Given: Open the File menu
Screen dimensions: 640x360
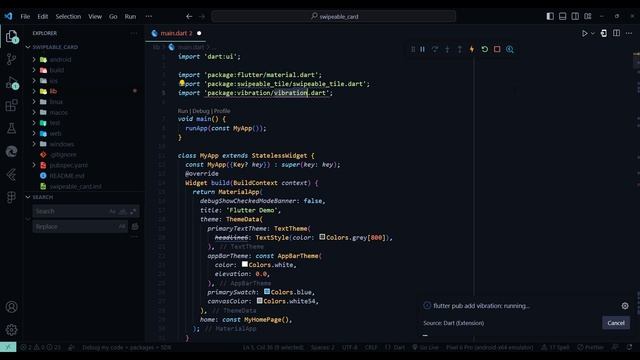Looking at the screenshot, I should pyautogui.click(x=25, y=16).
